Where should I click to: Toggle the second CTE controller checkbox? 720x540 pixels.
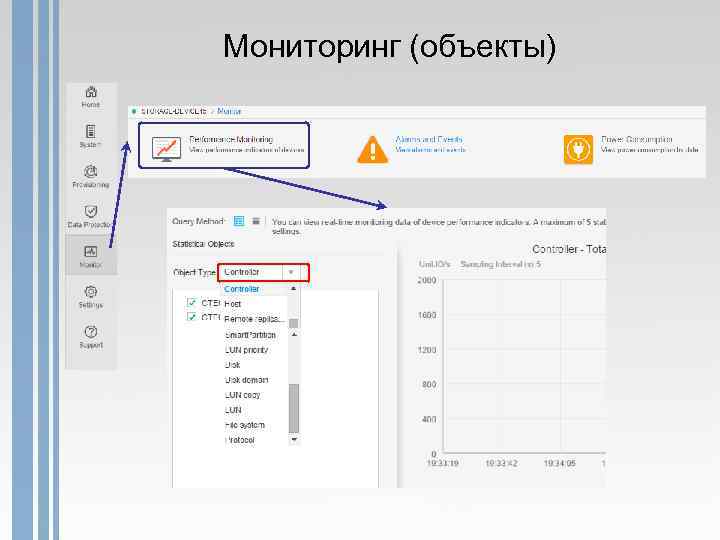click(191, 317)
